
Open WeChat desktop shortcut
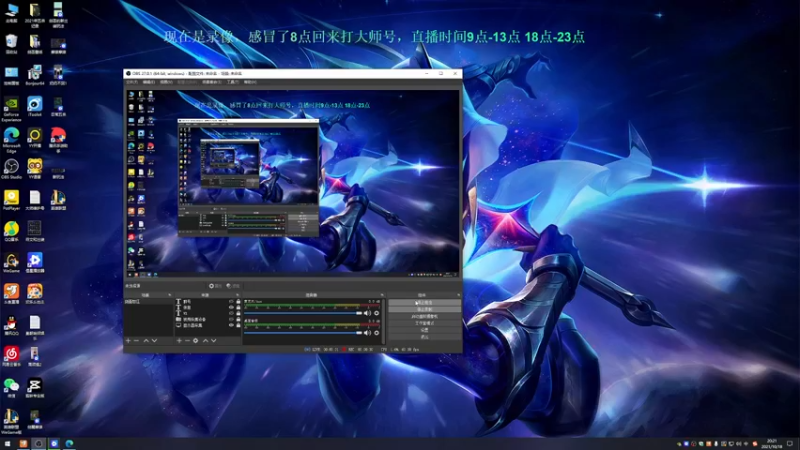tap(11, 387)
